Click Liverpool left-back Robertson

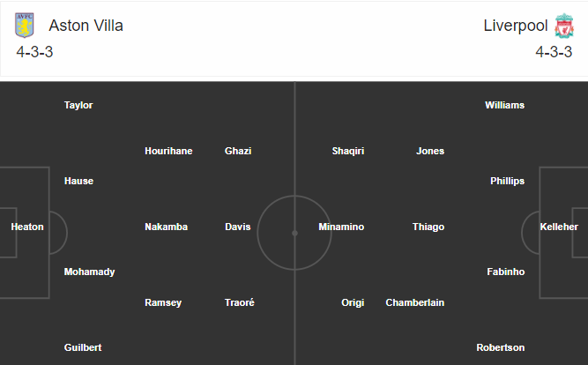pos(500,347)
